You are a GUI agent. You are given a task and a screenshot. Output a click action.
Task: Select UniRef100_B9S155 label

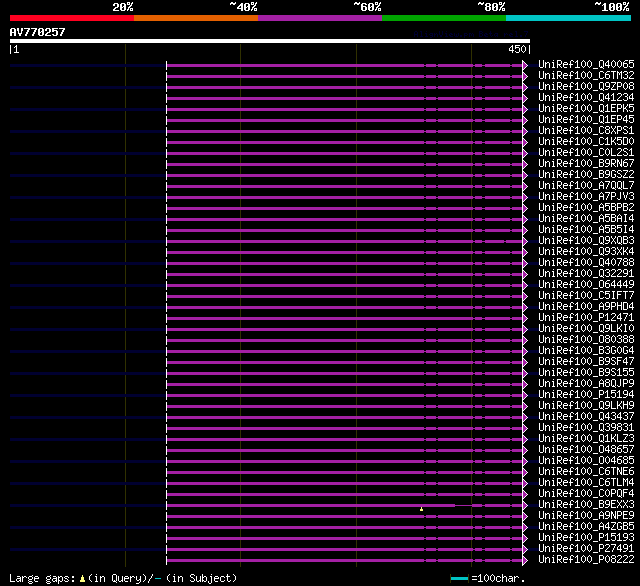point(586,373)
